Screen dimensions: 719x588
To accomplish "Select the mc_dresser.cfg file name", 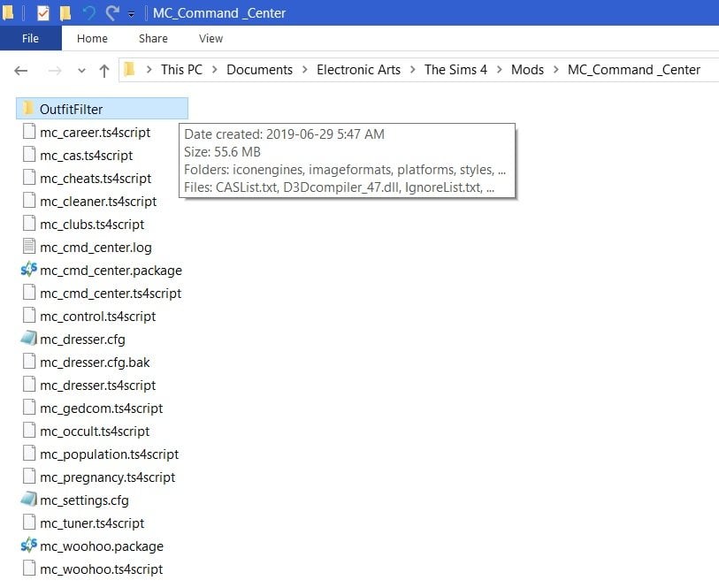I will pos(82,340).
